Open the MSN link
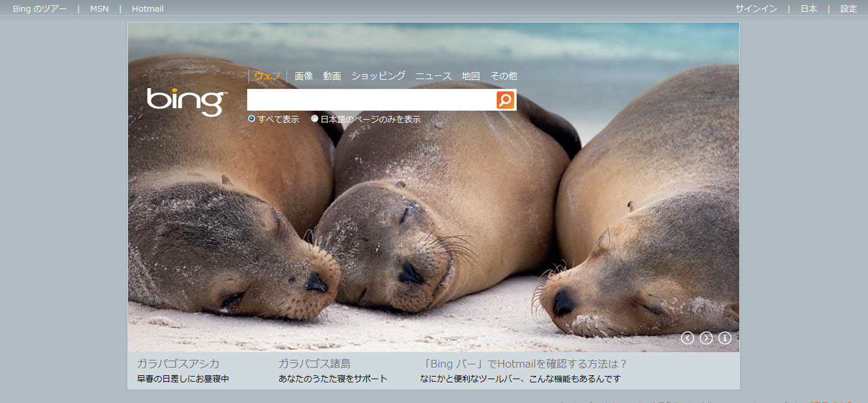Image resolution: width=868 pixels, height=403 pixels. click(x=99, y=9)
